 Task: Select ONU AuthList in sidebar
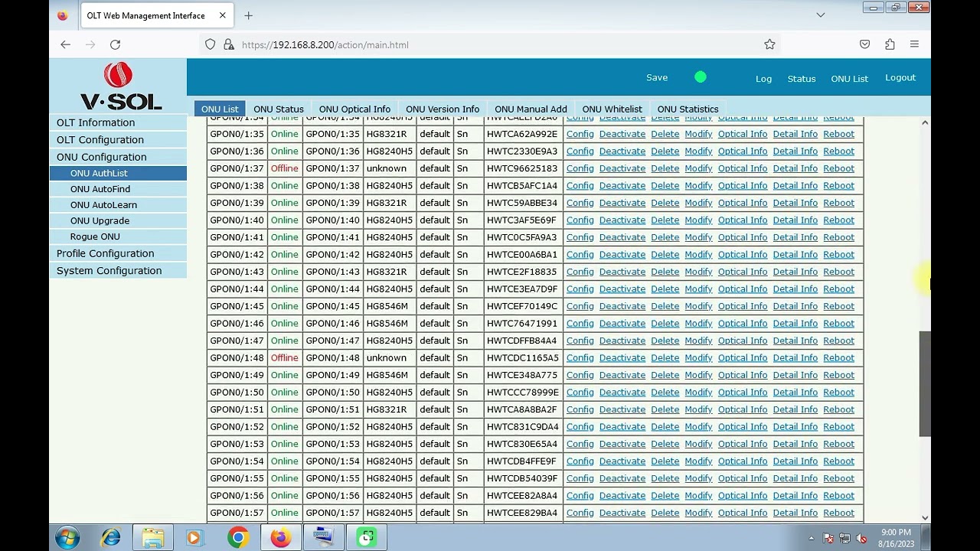(118, 173)
